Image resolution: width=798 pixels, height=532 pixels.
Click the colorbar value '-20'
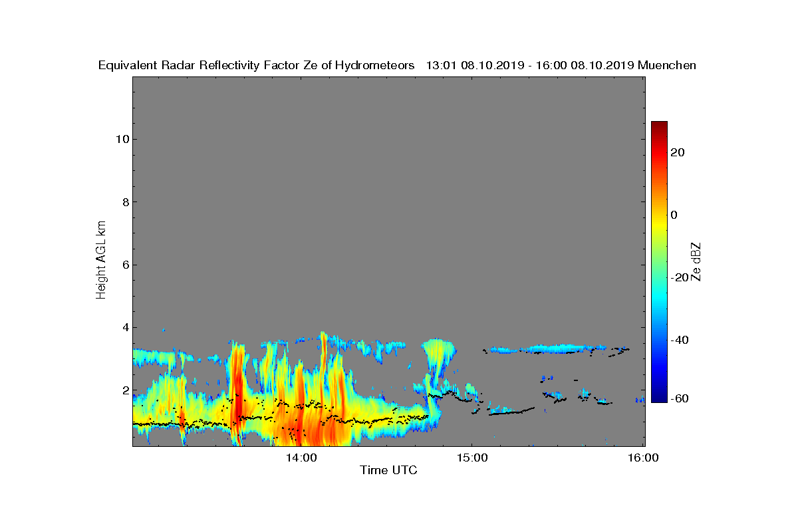click(679, 277)
